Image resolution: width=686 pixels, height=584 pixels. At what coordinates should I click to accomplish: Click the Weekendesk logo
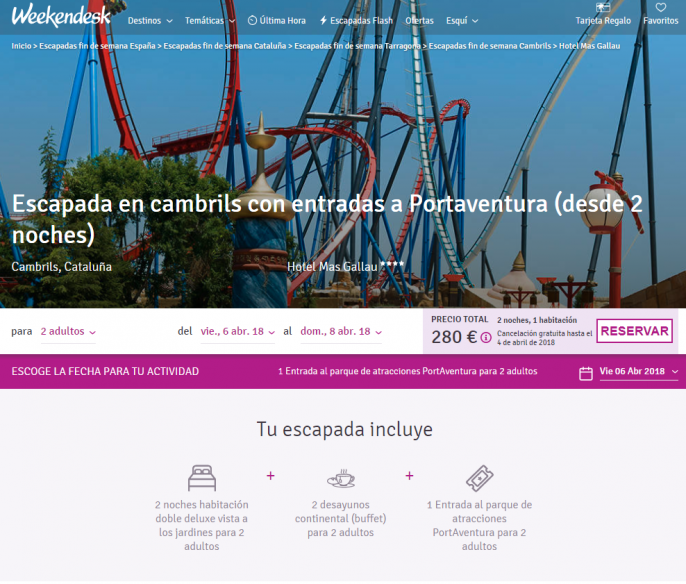coord(61,17)
